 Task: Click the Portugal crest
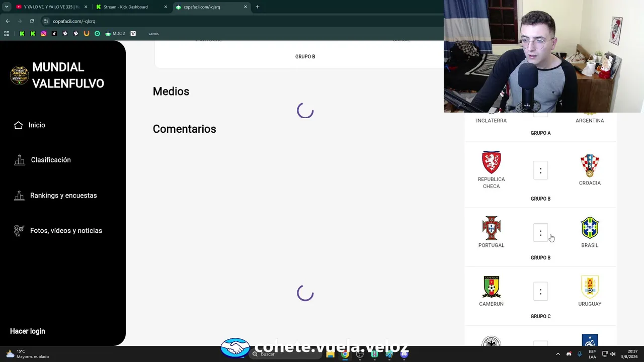click(x=492, y=228)
